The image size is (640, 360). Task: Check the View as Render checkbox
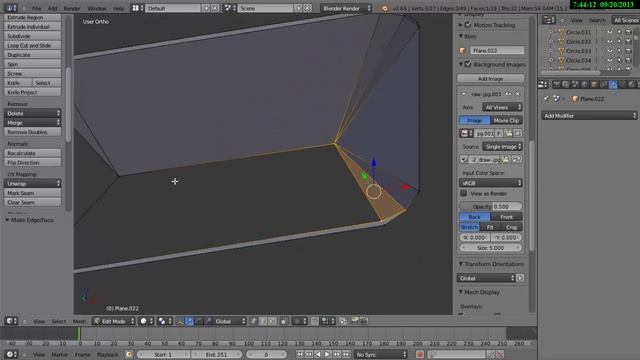point(463,193)
